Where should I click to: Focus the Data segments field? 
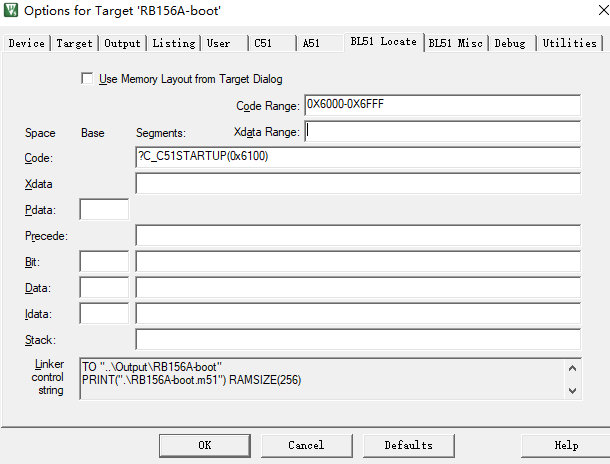click(358, 287)
